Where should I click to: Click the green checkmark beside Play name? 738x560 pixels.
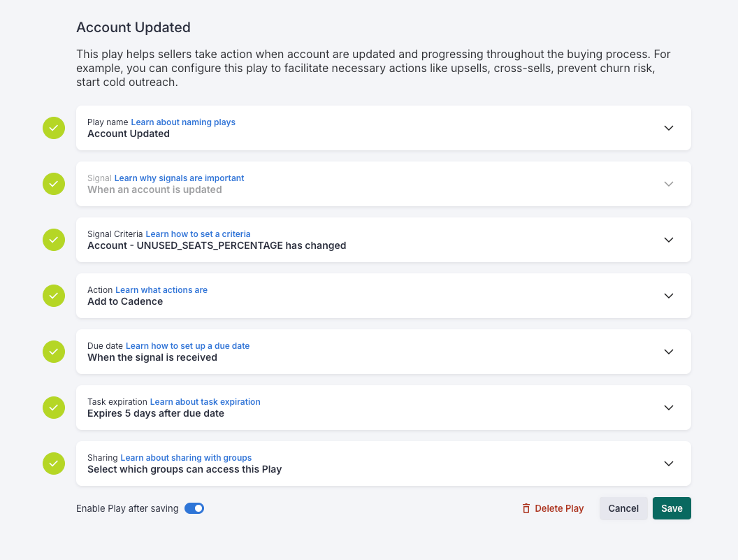54,128
